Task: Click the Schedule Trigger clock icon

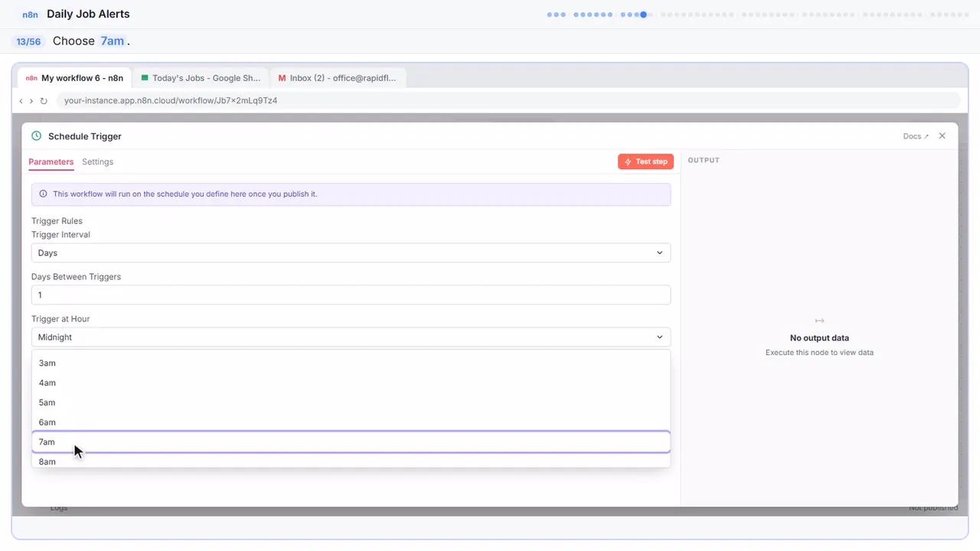Action: [36, 135]
